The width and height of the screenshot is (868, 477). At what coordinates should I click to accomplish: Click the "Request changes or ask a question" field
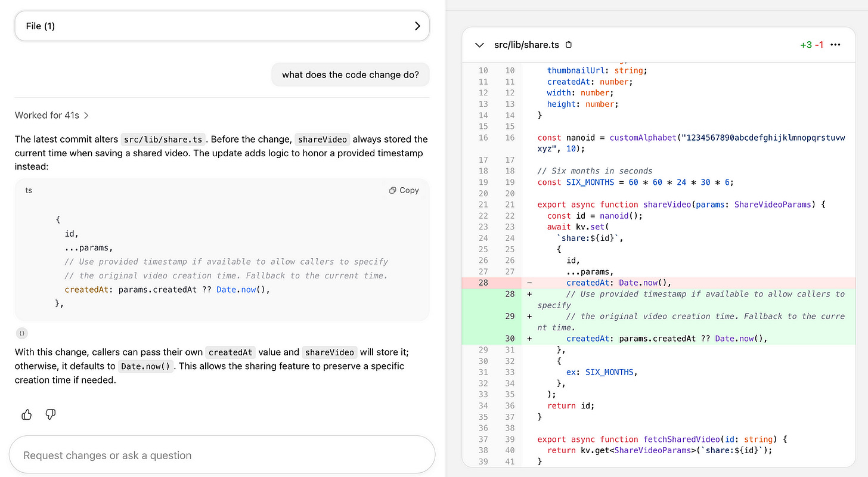point(222,454)
